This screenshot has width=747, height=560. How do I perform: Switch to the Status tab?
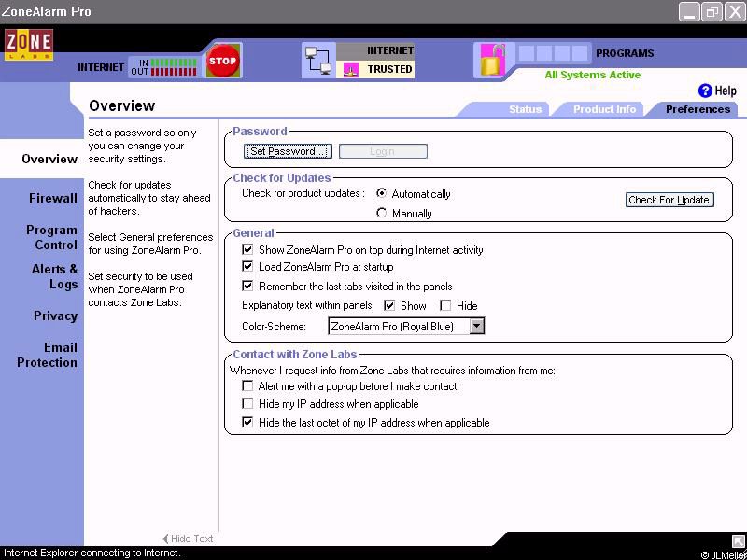click(x=525, y=109)
